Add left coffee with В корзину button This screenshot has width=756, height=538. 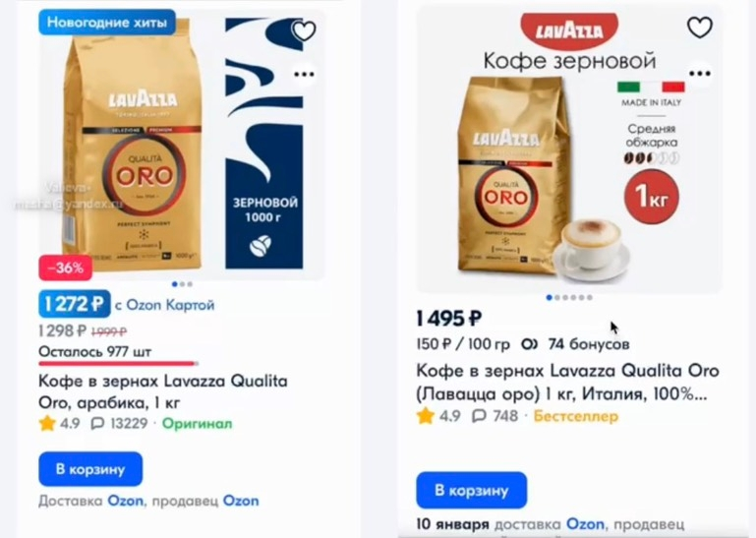[x=90, y=469]
